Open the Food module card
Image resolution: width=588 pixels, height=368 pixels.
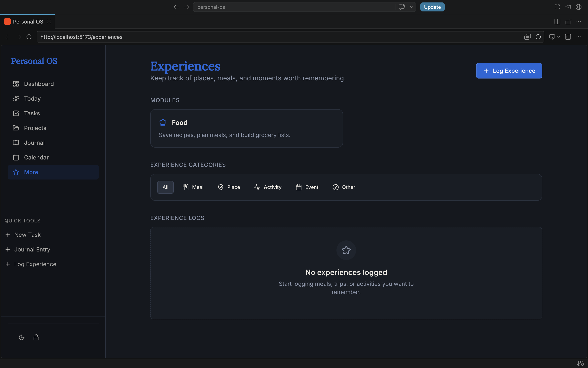246,128
